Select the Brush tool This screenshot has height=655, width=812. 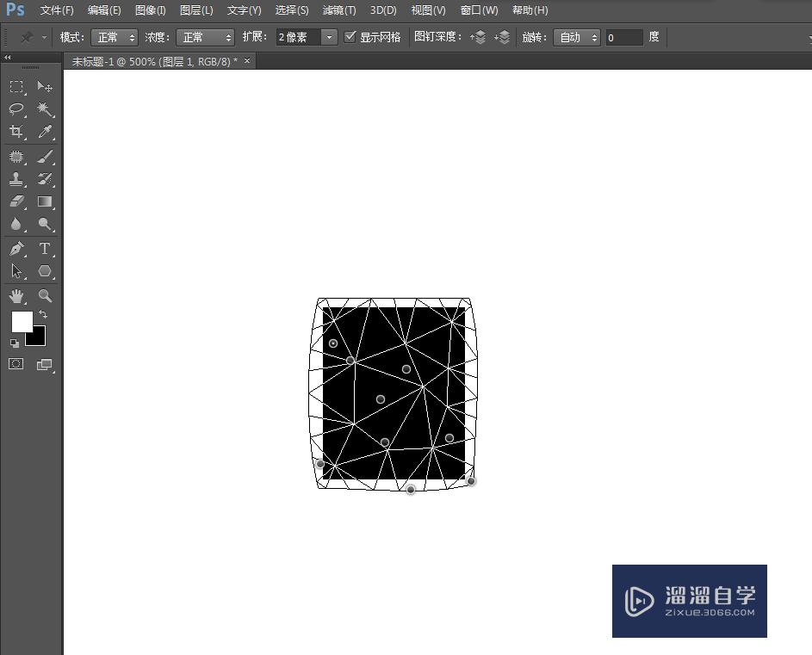point(45,157)
